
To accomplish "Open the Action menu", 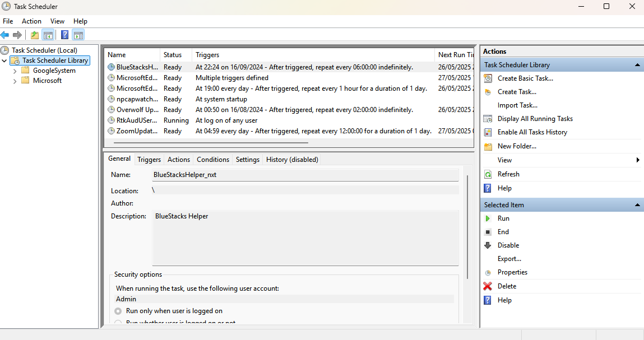I will [31, 21].
